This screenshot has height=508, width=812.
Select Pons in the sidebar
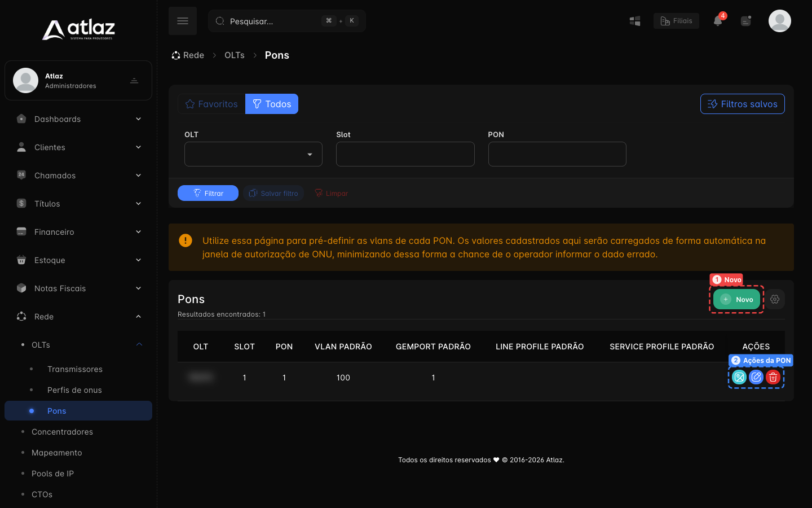coord(78,411)
